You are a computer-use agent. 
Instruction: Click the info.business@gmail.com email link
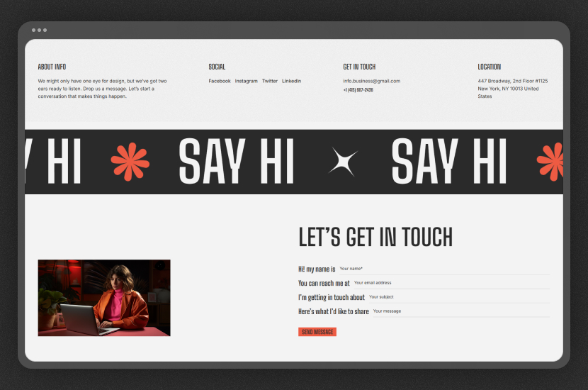point(371,81)
